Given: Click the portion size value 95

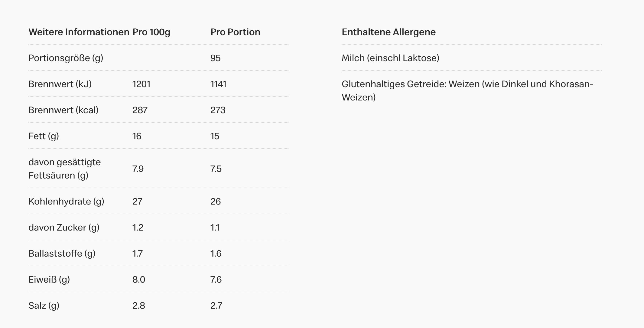Looking at the screenshot, I should 215,58.
